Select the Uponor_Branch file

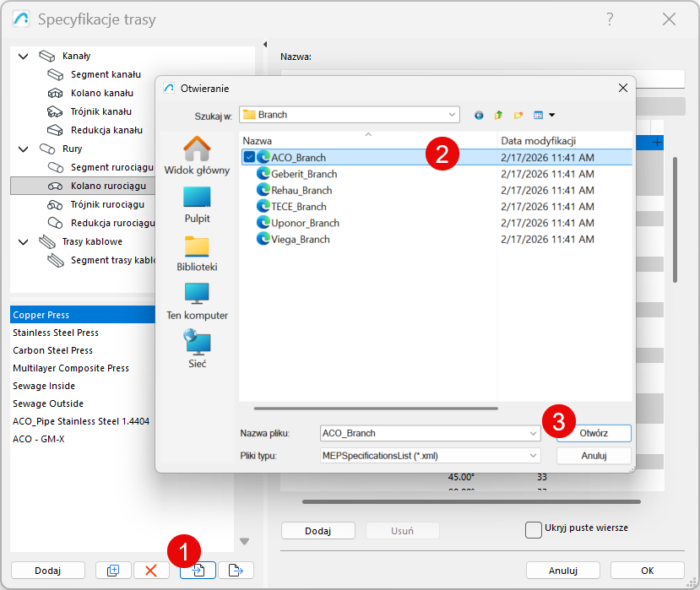305,223
